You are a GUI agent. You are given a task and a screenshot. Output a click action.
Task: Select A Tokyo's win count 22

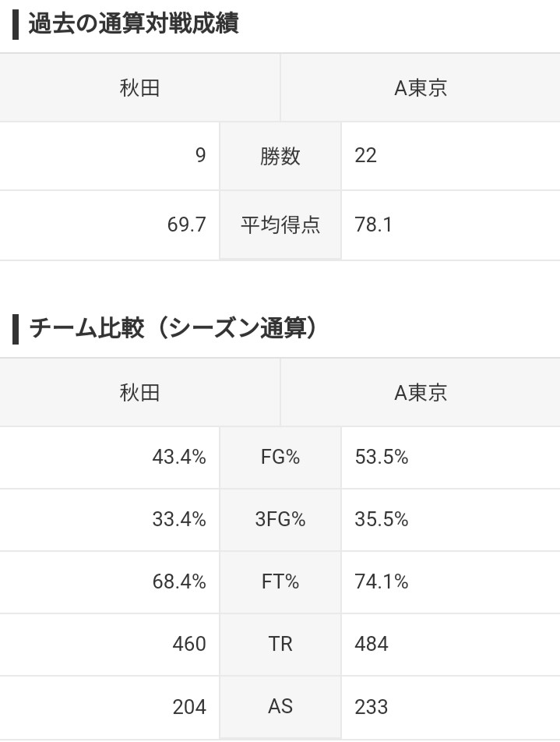[x=365, y=155]
